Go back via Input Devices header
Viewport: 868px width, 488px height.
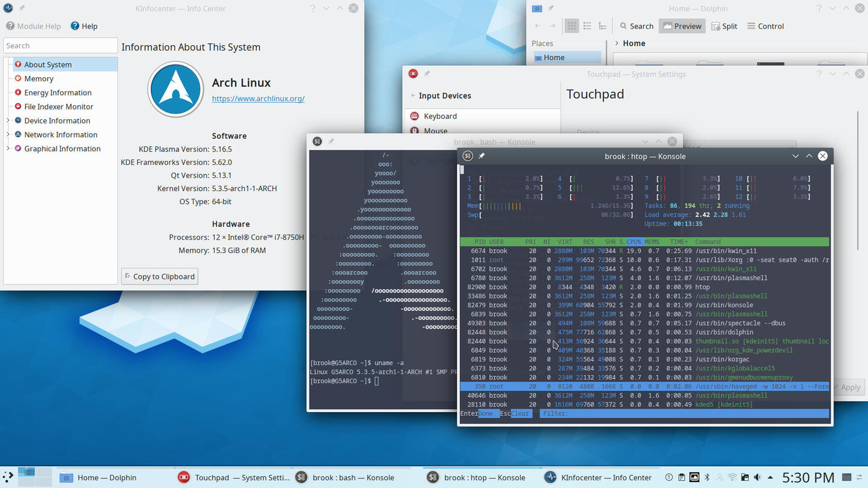[x=441, y=95]
